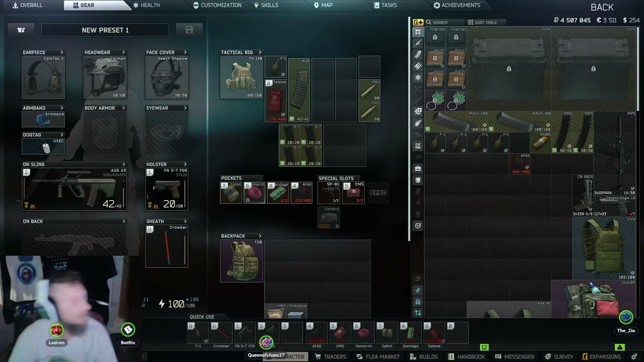Click the stash Search field
The width and height of the screenshot is (644, 362).
[x=445, y=23]
